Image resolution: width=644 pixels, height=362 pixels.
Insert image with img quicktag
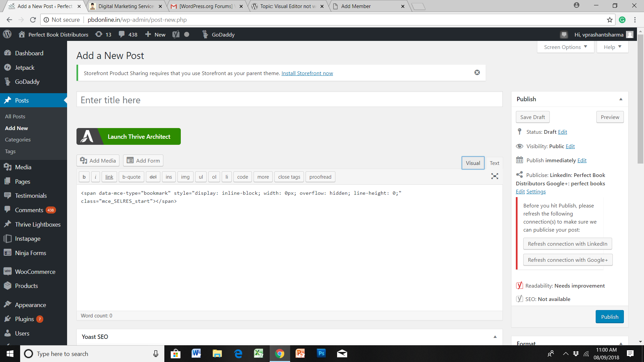(185, 177)
